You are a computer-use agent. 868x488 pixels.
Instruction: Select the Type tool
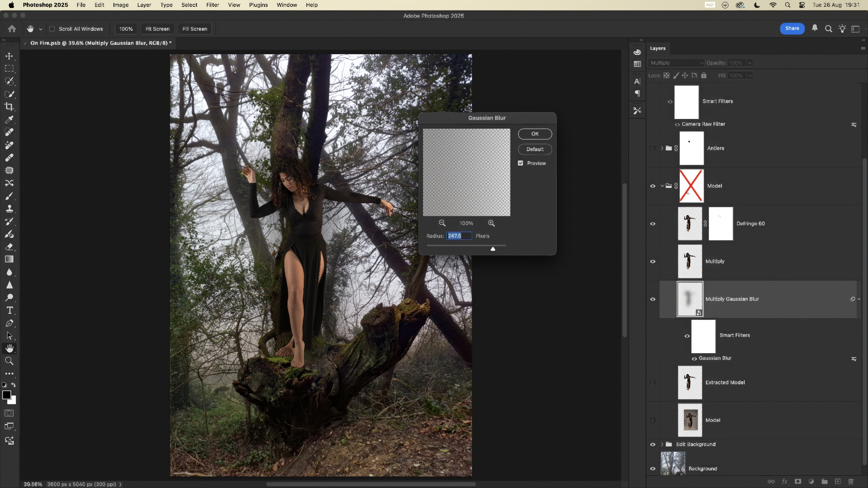[x=9, y=311]
